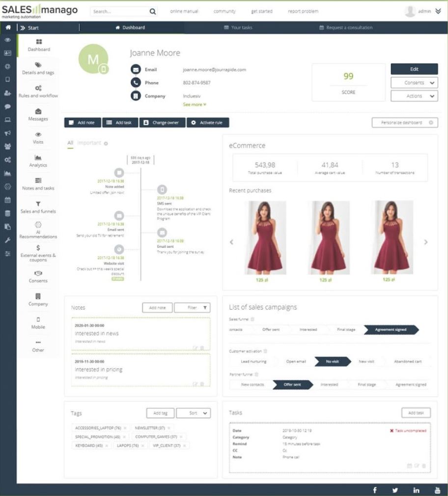The image size is (448, 496).
Task: Open the Sort tags dropdown
Action: tap(193, 413)
